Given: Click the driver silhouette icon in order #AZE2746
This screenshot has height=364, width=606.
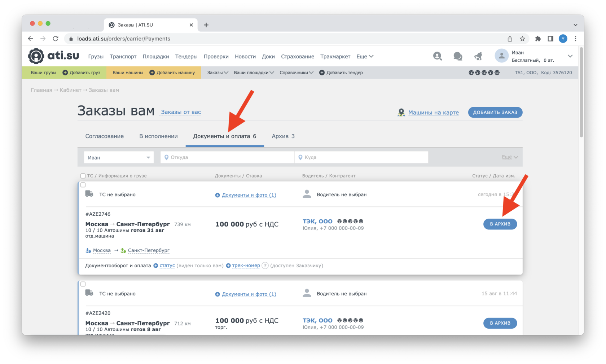Looking at the screenshot, I should click(307, 194).
